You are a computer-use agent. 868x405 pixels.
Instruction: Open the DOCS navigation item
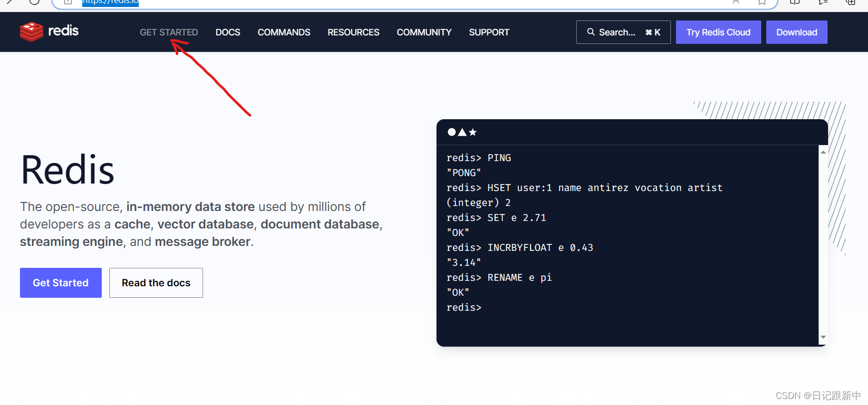pyautogui.click(x=228, y=32)
